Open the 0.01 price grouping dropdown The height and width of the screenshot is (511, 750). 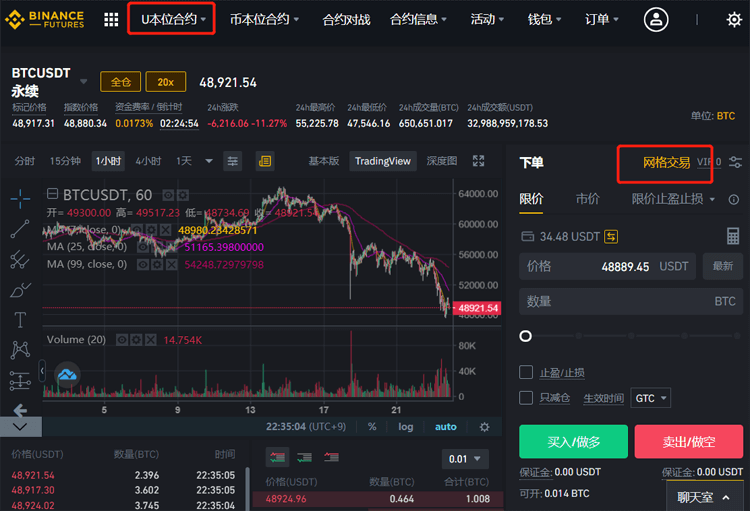[465, 459]
